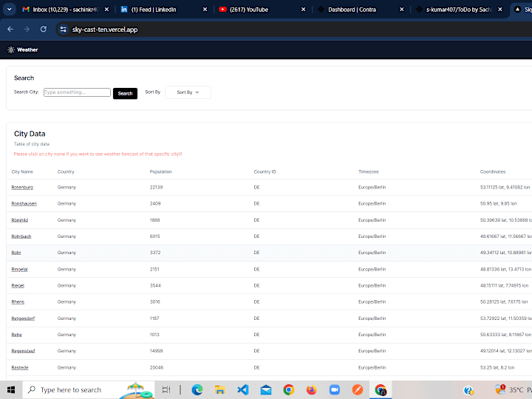Click the browser forward arrow

(27, 30)
